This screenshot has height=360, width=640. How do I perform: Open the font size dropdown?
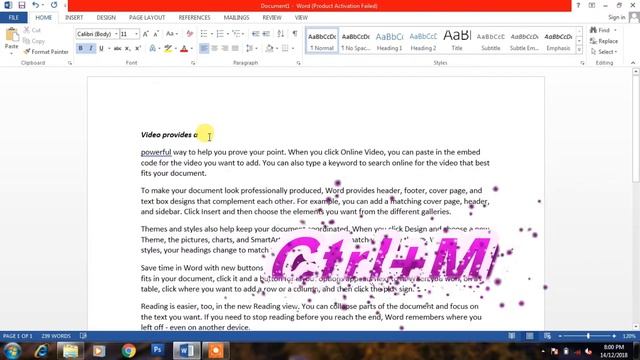tap(136, 34)
